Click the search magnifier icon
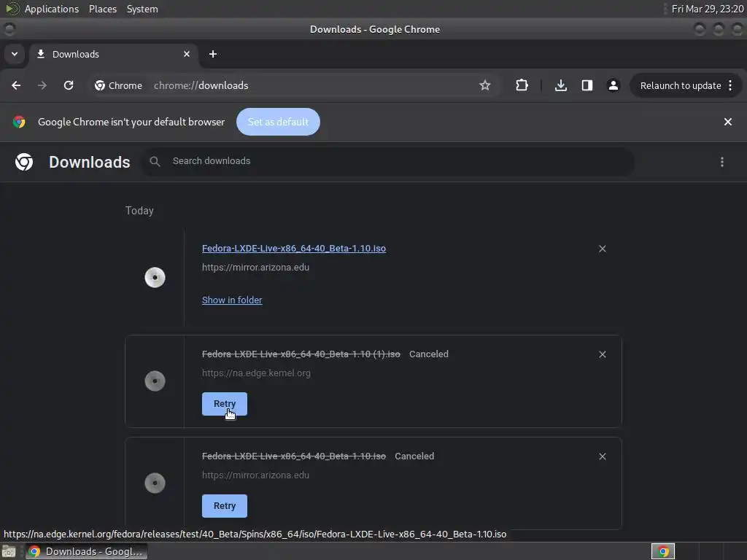 click(155, 161)
